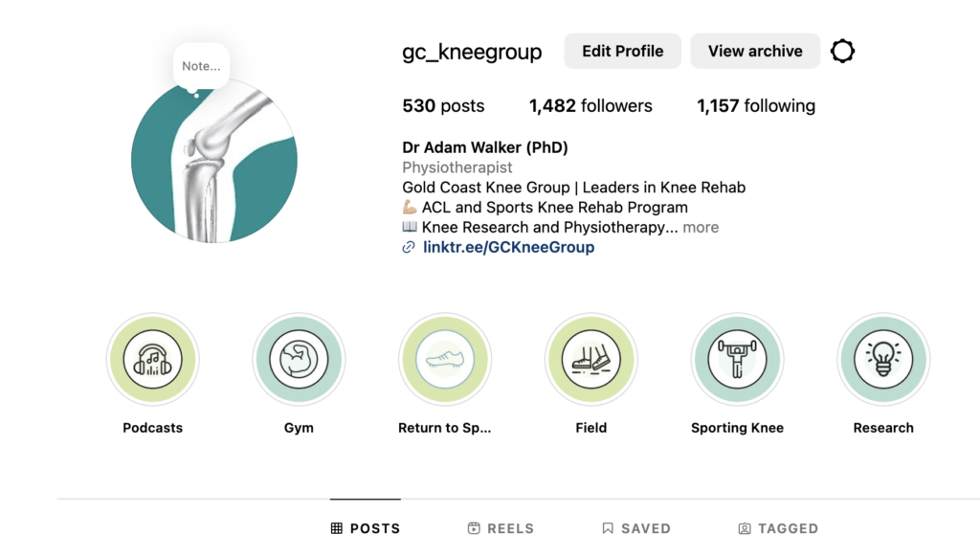This screenshot has height=557, width=980.
Task: Open the Gym highlight icon
Action: (300, 360)
